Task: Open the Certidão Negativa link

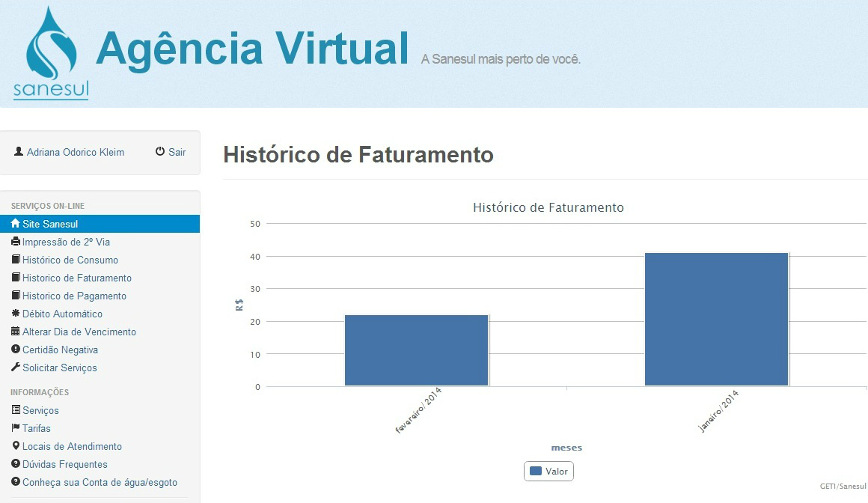Action: 60,350
